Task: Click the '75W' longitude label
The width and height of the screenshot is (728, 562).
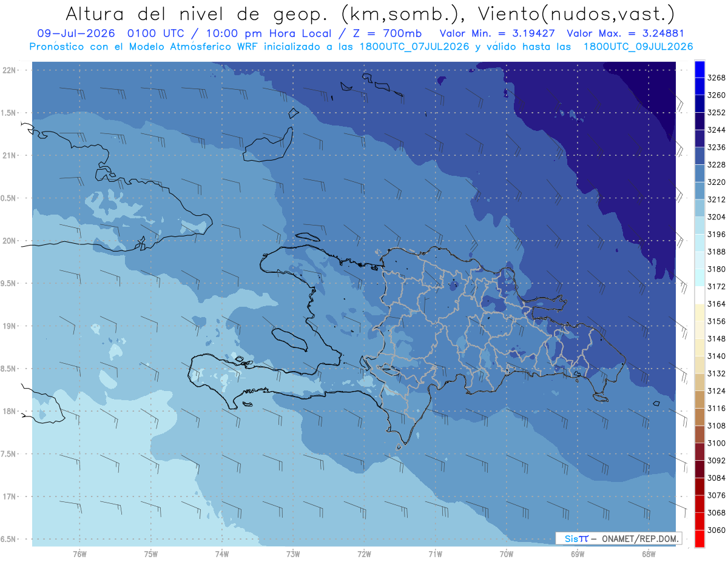Action: (x=150, y=554)
